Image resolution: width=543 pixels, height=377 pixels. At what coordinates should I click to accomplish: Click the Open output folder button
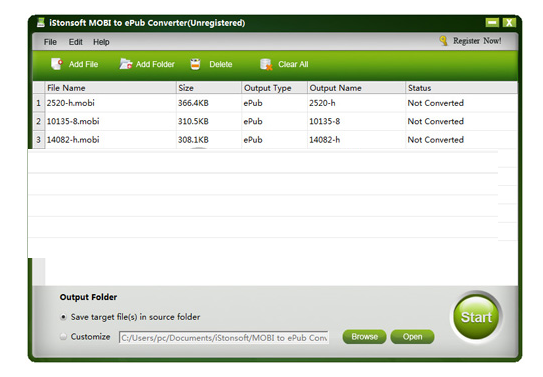[412, 337]
